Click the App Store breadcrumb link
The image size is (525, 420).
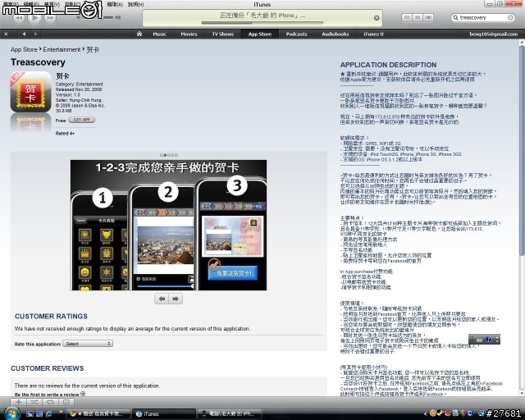pyautogui.click(x=24, y=49)
